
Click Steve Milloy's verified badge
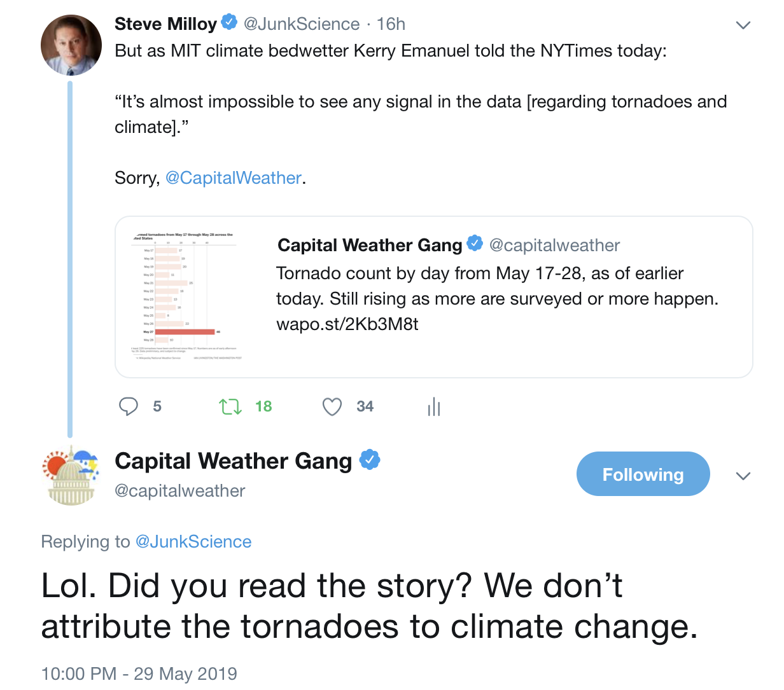point(229,23)
